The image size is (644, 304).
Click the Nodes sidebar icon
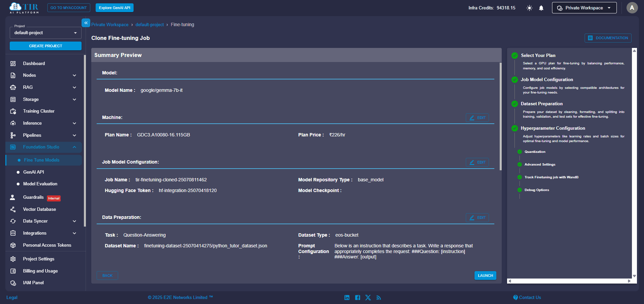13,75
